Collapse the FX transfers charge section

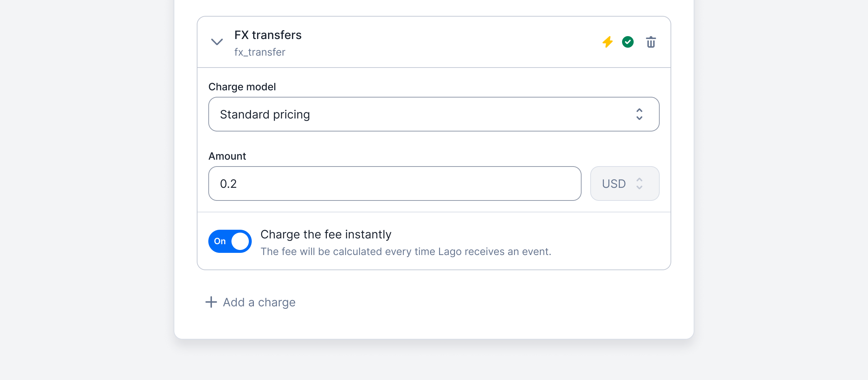(x=217, y=42)
